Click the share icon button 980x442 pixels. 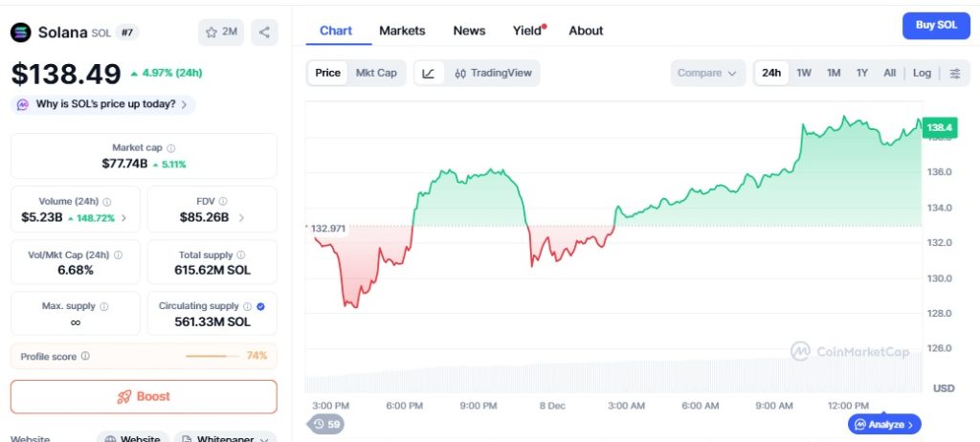click(x=264, y=32)
